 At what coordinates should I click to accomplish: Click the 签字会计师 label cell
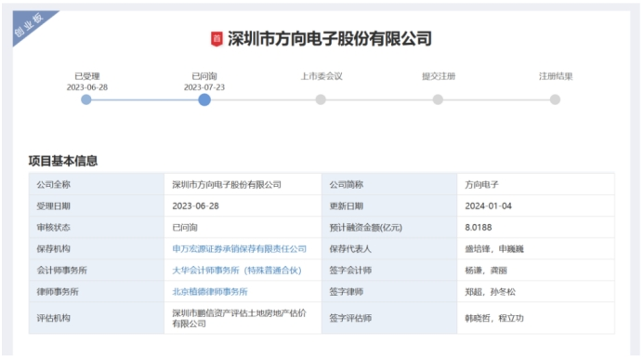click(x=389, y=270)
